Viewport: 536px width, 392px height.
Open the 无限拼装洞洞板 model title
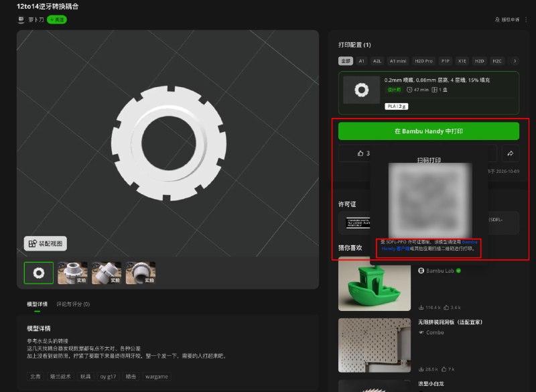coord(450,322)
